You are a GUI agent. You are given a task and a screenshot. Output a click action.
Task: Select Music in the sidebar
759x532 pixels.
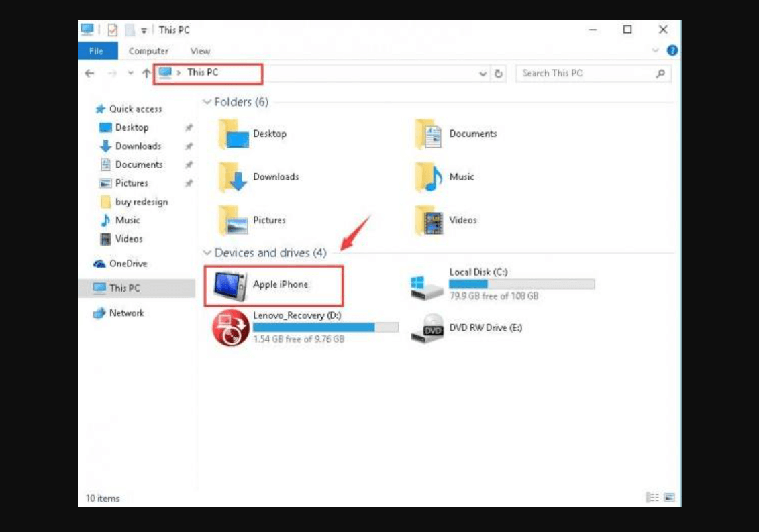[x=119, y=220]
